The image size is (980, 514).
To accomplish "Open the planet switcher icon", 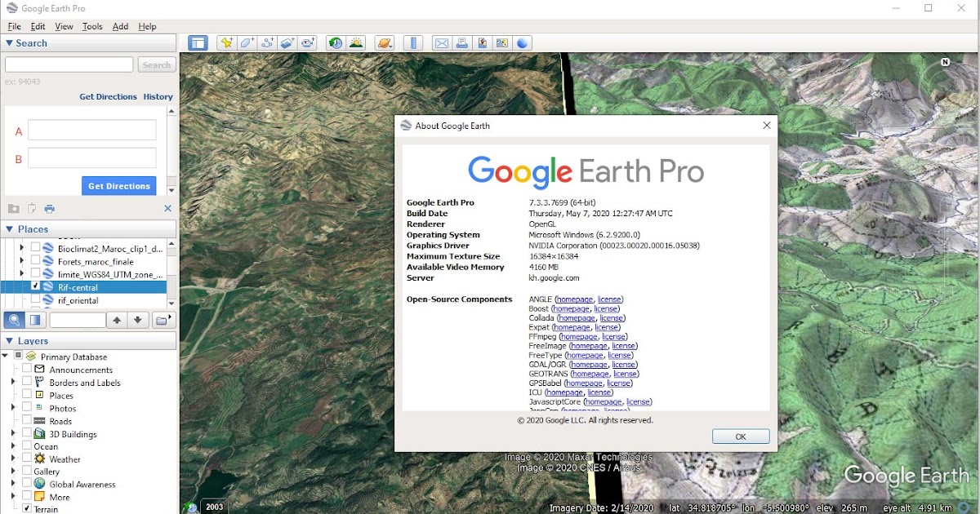I will click(x=385, y=43).
